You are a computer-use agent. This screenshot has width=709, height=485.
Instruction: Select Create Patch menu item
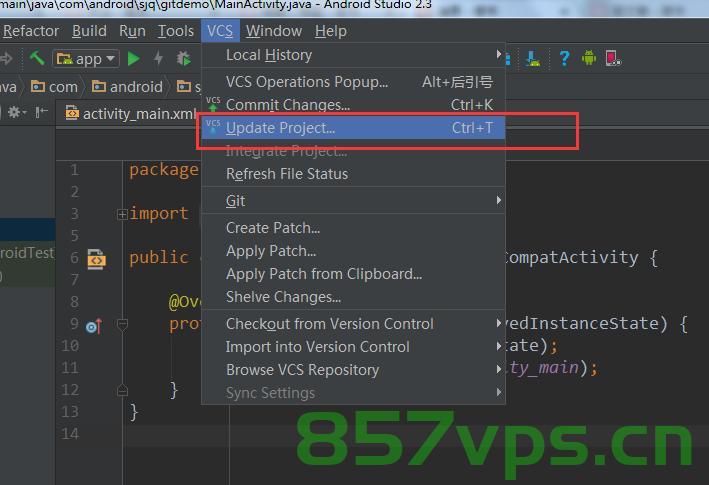click(353, 228)
